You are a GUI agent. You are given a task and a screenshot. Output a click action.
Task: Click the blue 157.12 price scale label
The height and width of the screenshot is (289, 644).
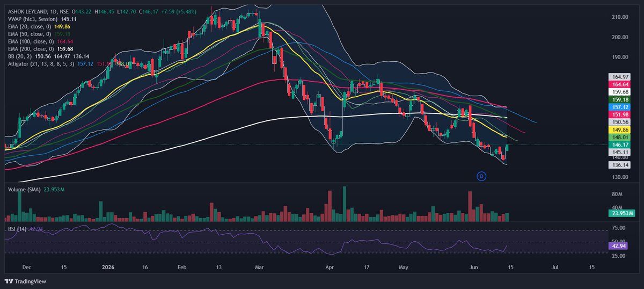620,107
